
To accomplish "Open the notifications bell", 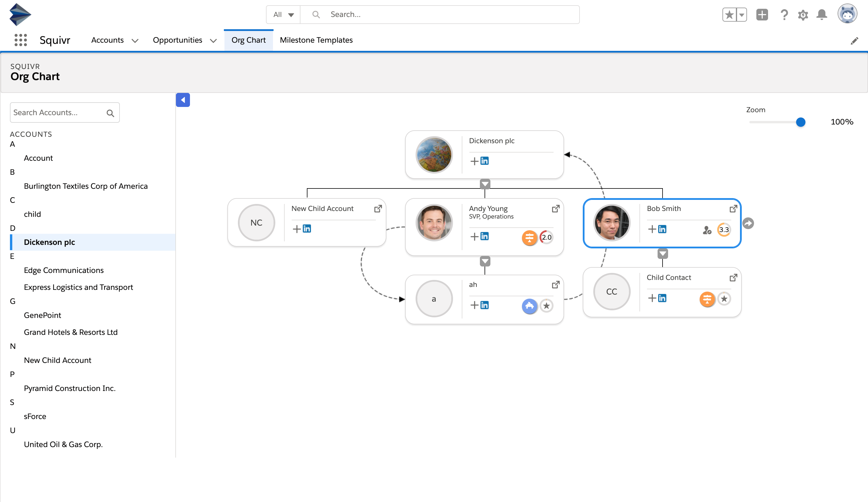I will pos(822,15).
